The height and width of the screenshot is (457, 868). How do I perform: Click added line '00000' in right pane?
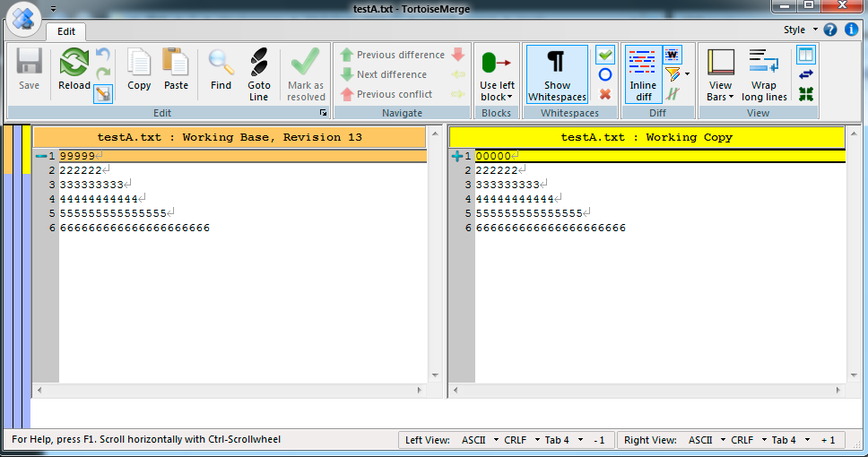(660, 156)
